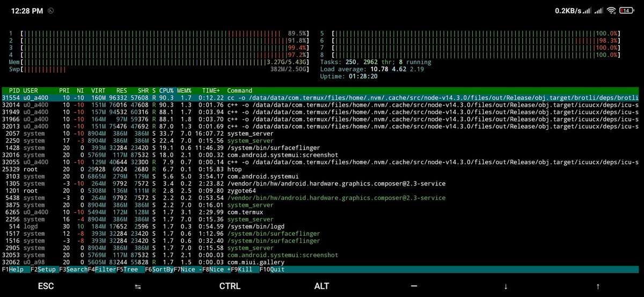Select com.android.systemui row PID 3103
644x297 pixels.
[320, 176]
